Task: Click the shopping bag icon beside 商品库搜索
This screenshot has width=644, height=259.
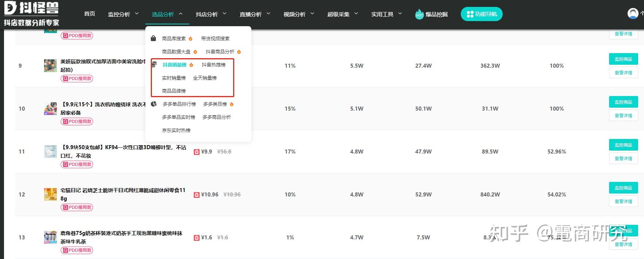Action: coord(153,38)
